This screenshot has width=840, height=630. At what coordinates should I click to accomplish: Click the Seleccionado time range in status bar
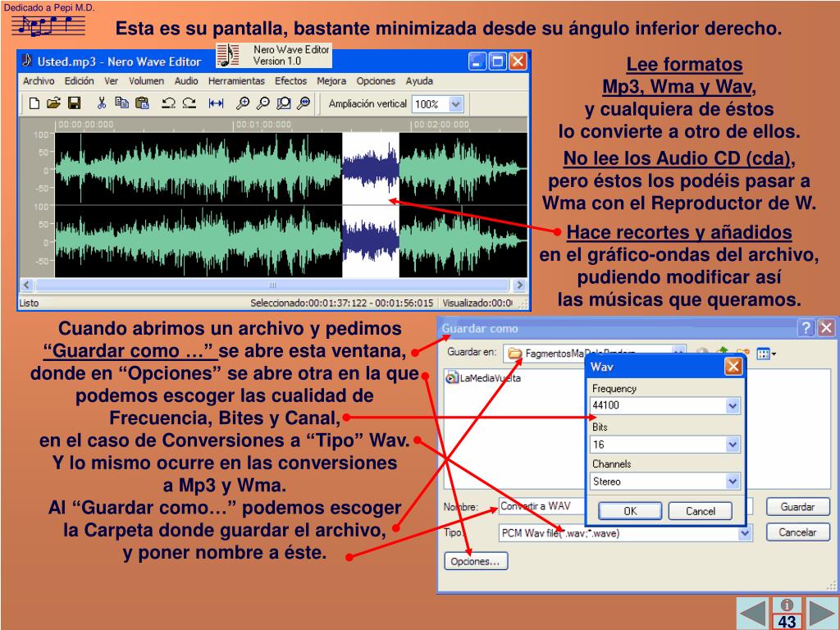pos(341,303)
